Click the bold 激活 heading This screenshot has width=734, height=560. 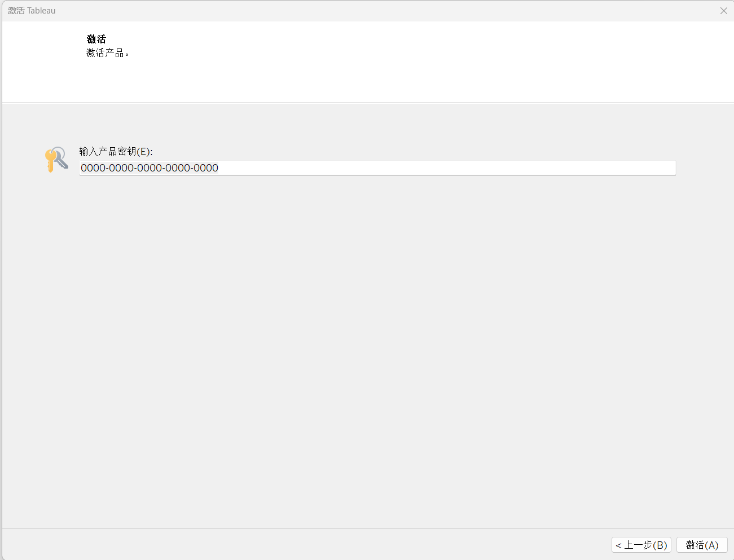click(x=96, y=39)
